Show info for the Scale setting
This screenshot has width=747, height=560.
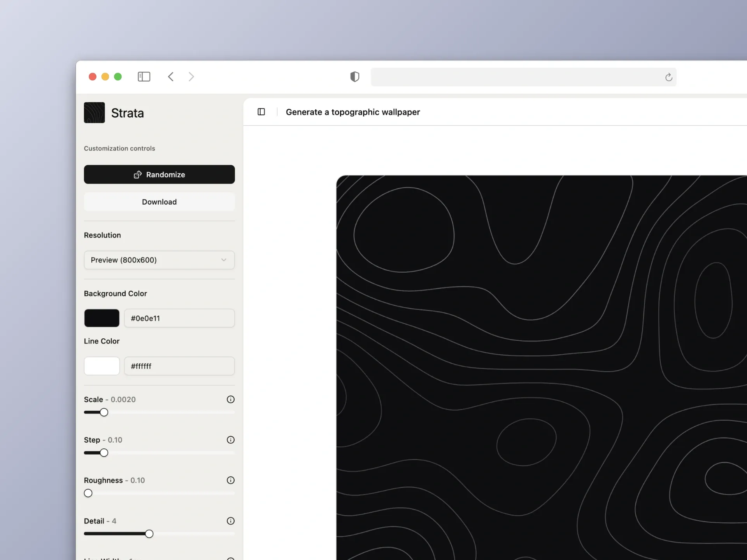pyautogui.click(x=231, y=399)
